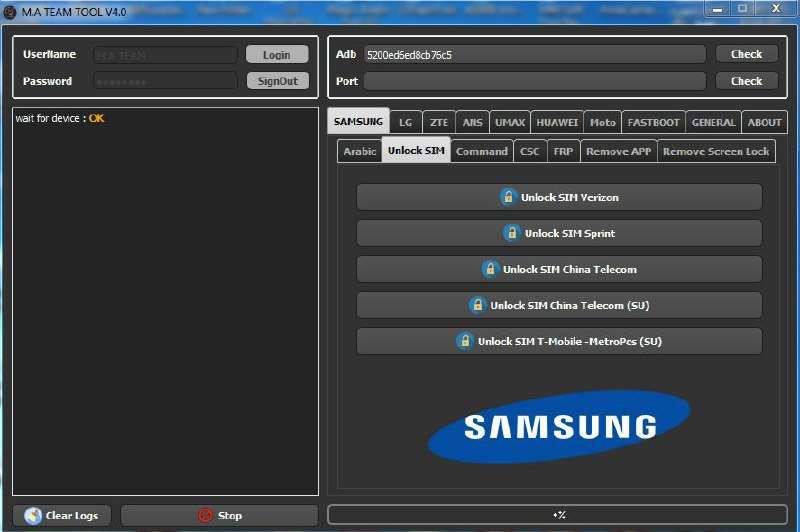This screenshot has width=800, height=532.
Task: Switch to the FRP sub-tab
Action: click(x=563, y=151)
